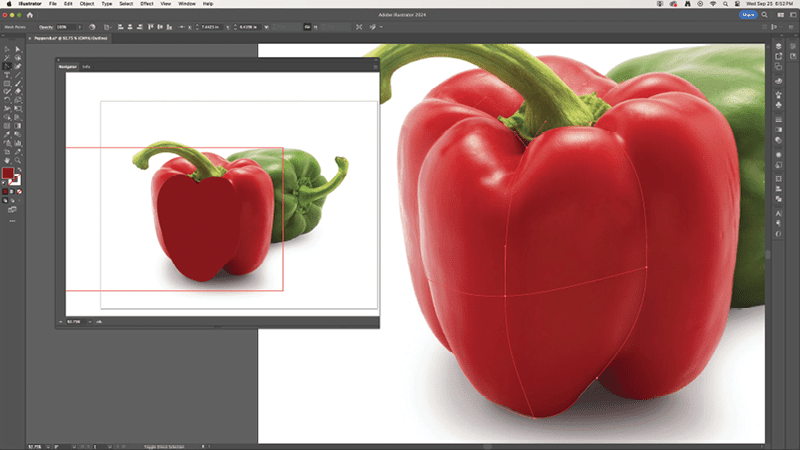Viewport: 800px width, 450px height.
Task: Select the Artboard tool
Action: 7,152
